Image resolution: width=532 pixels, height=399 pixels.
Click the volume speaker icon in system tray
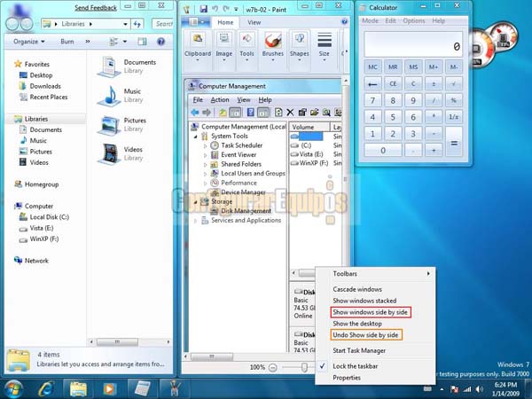pos(479,389)
